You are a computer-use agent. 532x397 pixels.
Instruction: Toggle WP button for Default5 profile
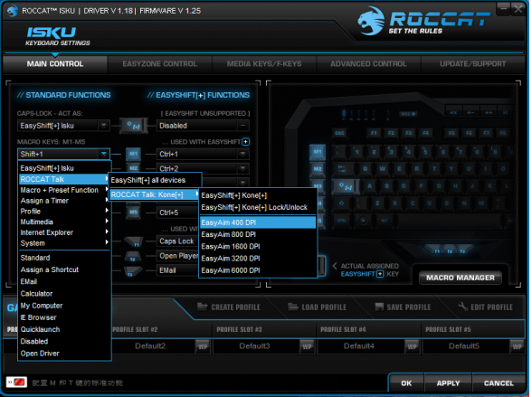click(x=517, y=346)
